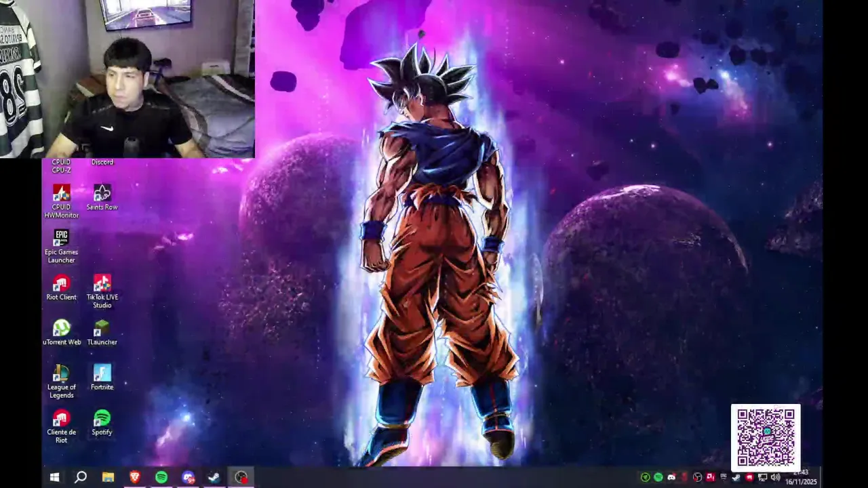This screenshot has height=488, width=868.
Task: Select the Spotify desktop shortcut
Action: [x=102, y=422]
